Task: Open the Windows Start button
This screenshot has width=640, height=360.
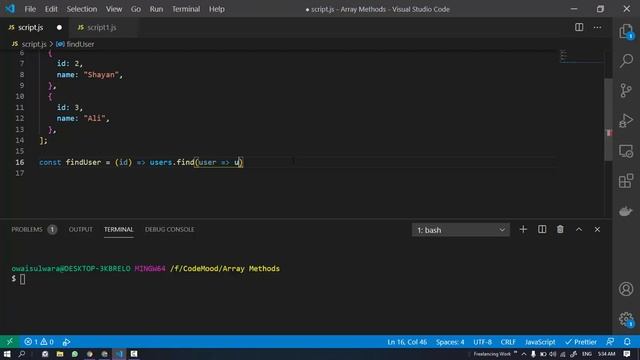Action: point(7,354)
